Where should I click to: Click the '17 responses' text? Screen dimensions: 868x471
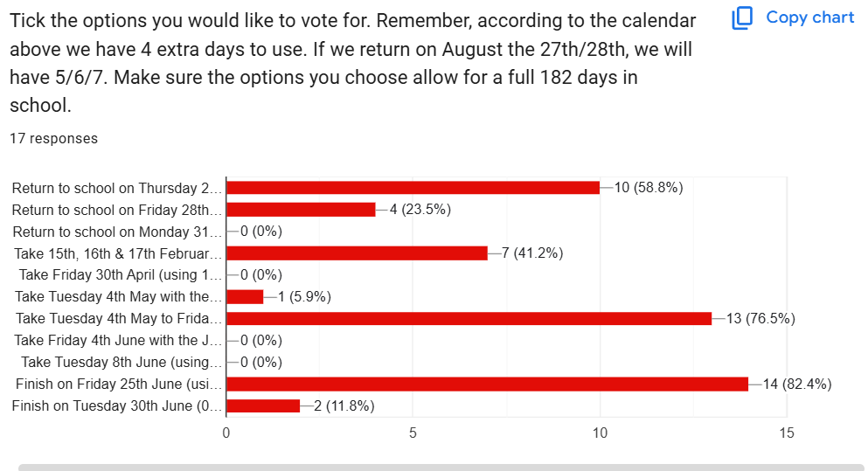pyautogui.click(x=53, y=138)
